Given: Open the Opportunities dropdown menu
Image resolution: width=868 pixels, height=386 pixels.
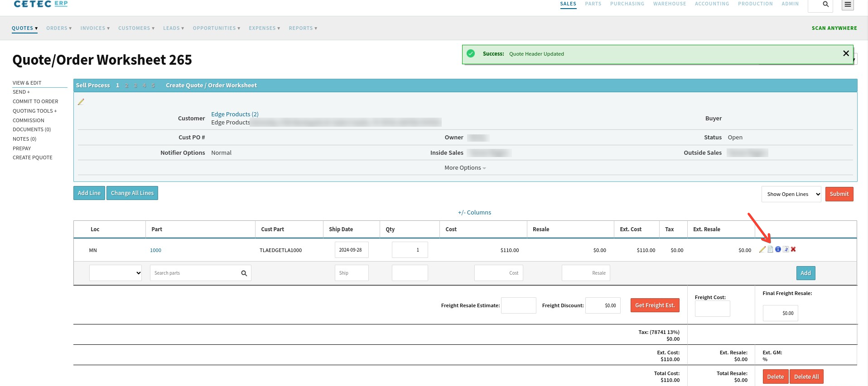Looking at the screenshot, I should 217,28.
